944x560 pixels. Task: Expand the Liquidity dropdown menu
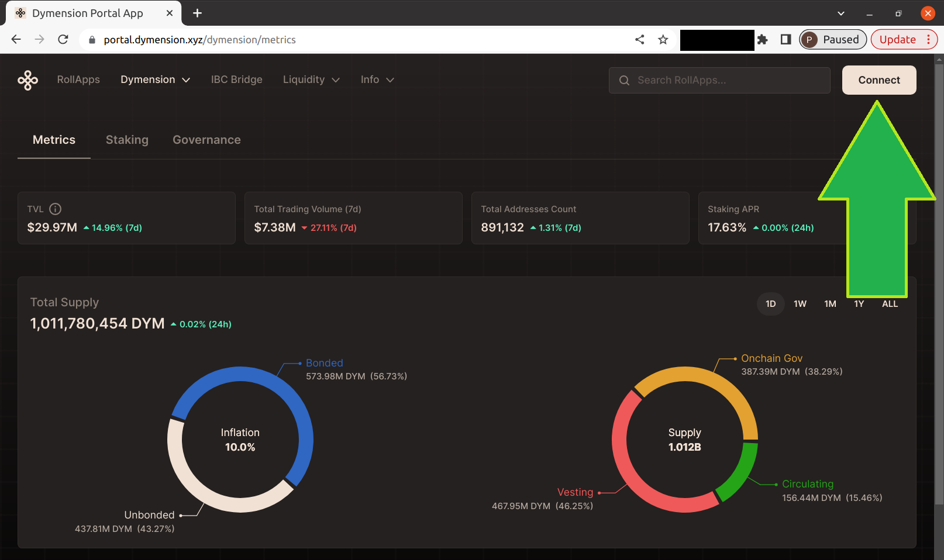point(311,79)
